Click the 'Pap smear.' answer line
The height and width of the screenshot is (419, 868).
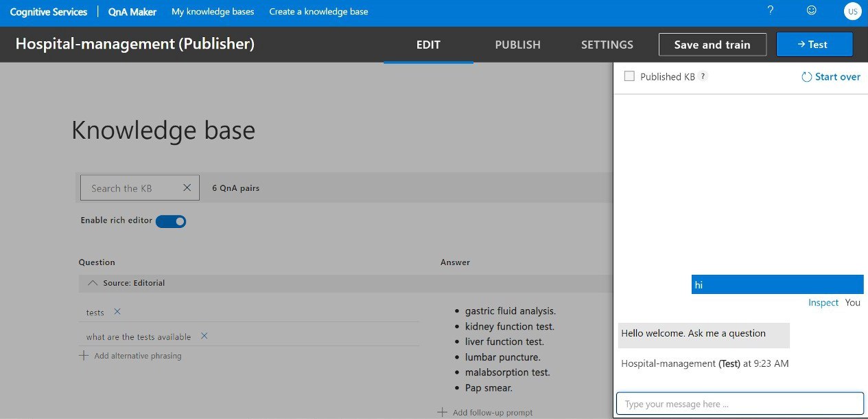(x=489, y=388)
